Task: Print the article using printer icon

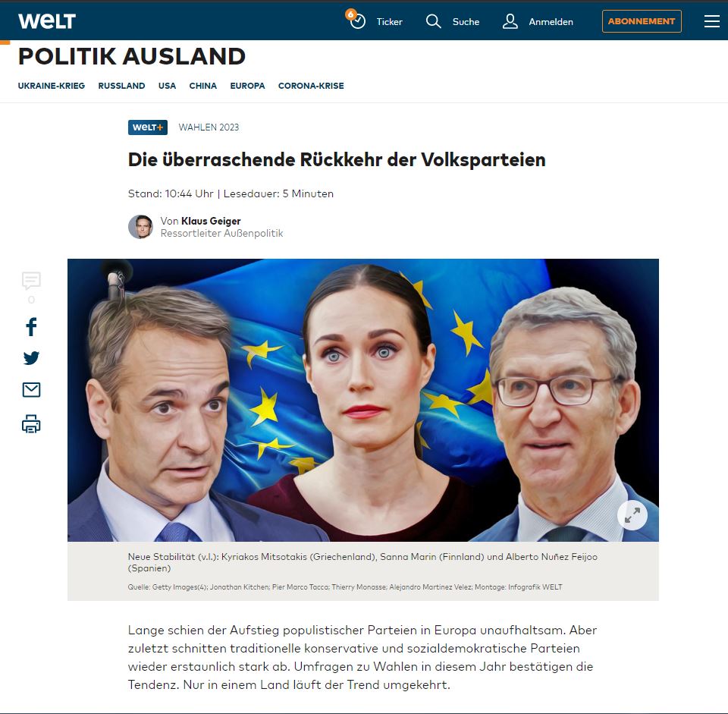Action: click(x=31, y=423)
